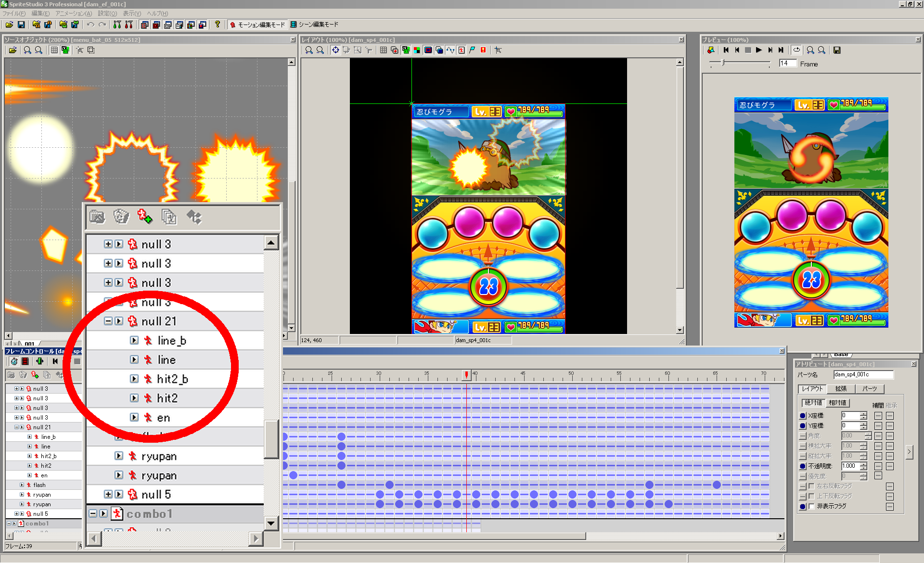
Task: Switch to the パーツ attribute tab
Action: [x=869, y=389]
